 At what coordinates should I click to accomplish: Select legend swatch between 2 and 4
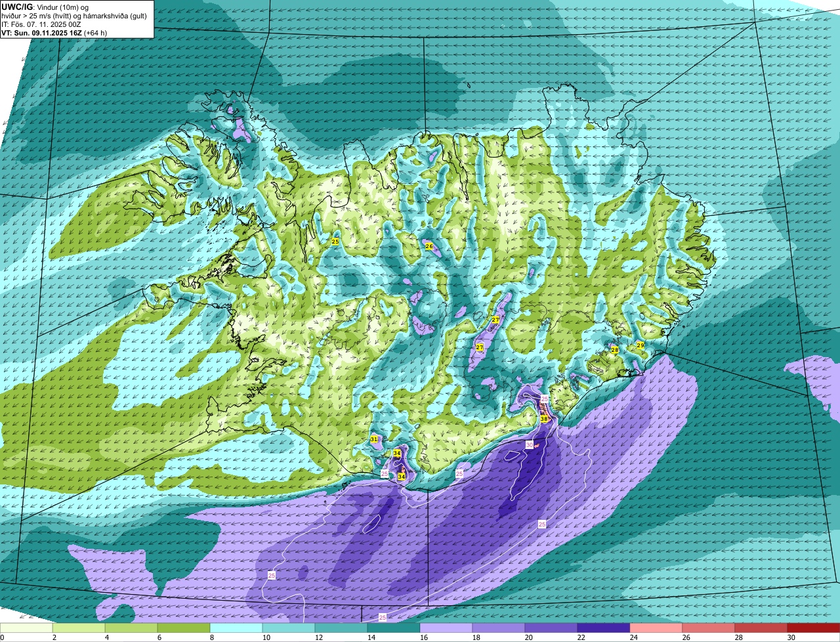(79, 628)
